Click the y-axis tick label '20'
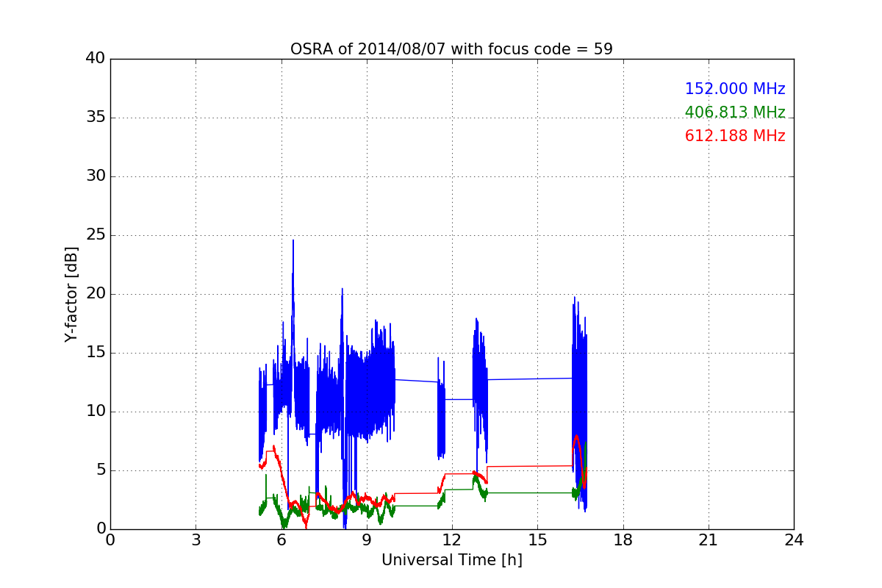The width and height of the screenshot is (882, 588). pyautogui.click(x=96, y=294)
